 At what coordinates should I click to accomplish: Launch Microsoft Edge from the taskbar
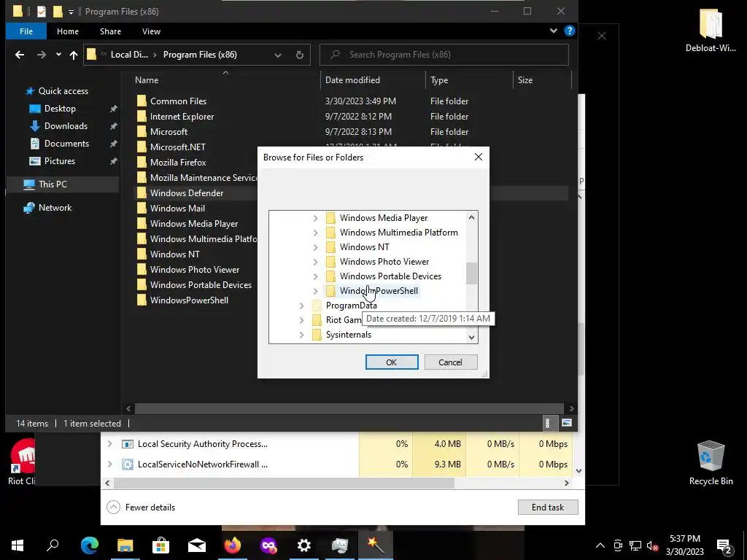click(89, 545)
